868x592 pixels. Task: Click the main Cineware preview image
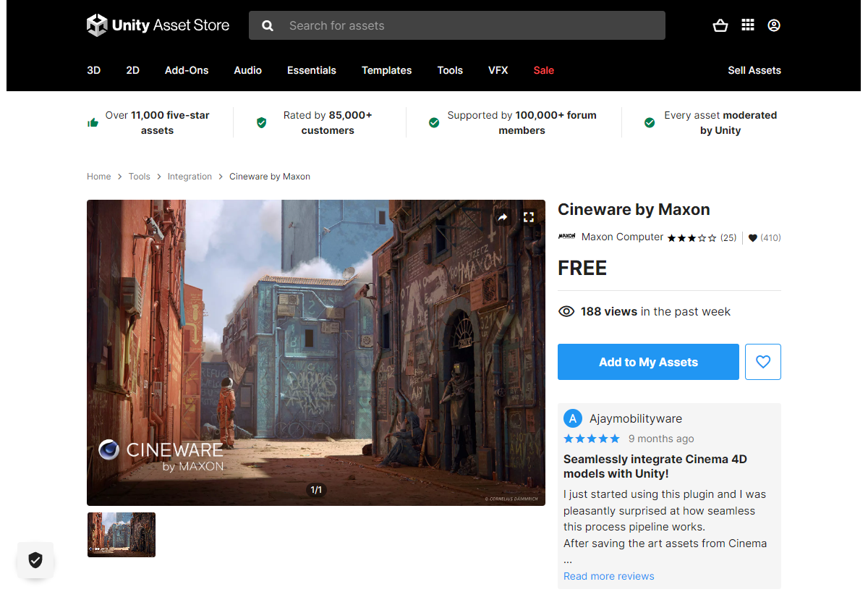[x=316, y=352]
